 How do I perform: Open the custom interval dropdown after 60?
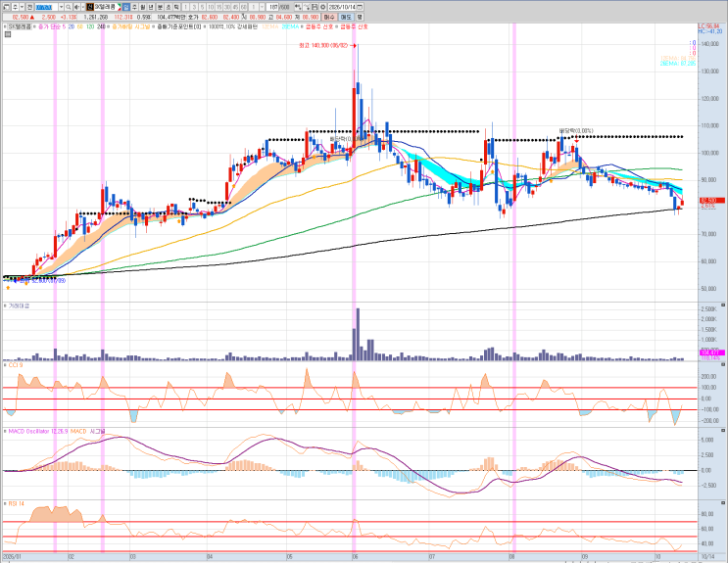point(263,7)
